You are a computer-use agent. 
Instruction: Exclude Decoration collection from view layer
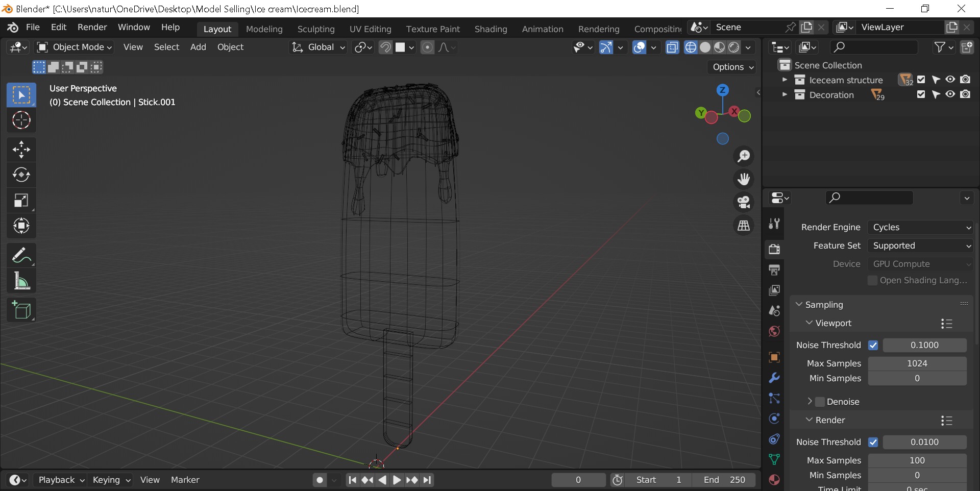coord(921,94)
